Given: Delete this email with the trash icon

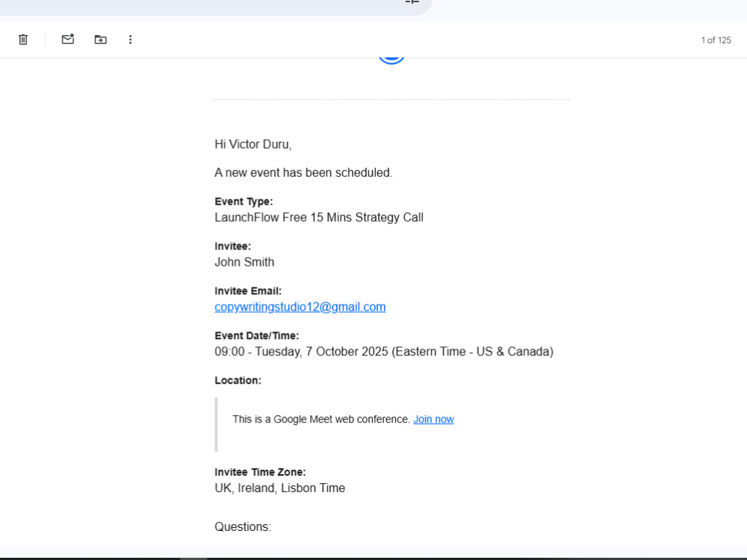Looking at the screenshot, I should click(x=23, y=40).
